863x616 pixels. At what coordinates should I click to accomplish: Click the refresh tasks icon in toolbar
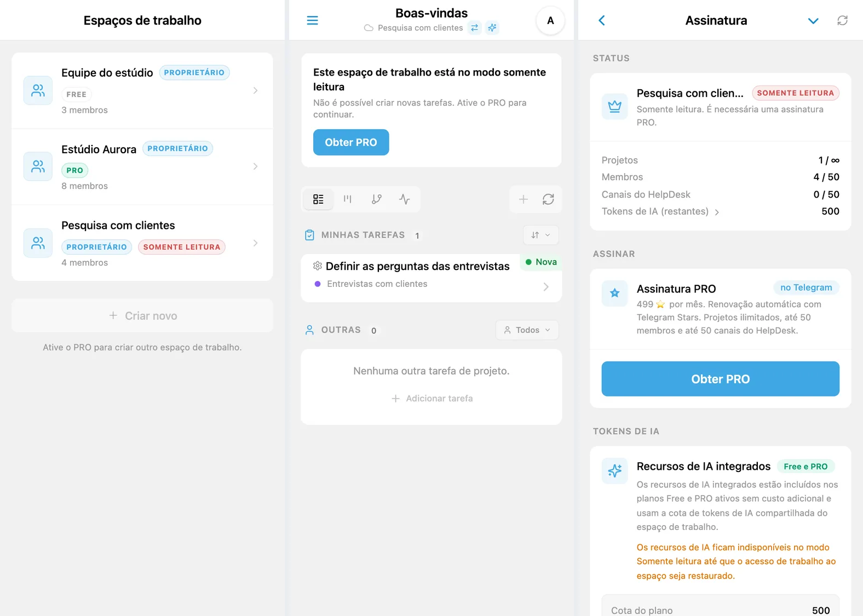point(548,199)
